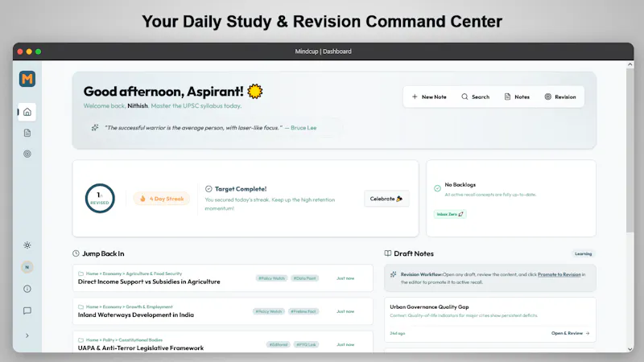Click the Target Complete check icon
644x362 pixels.
[x=208, y=189]
